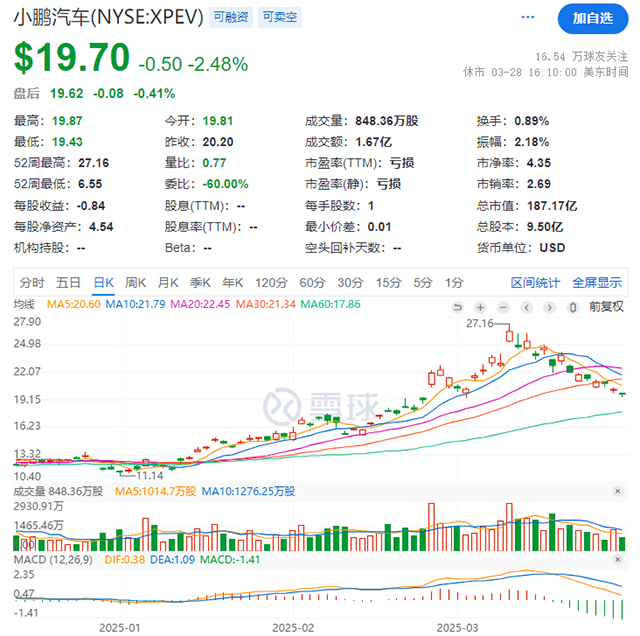The width and height of the screenshot is (640, 636).
Task: Click the 每股收益 -0.84 value
Action: click(91, 205)
